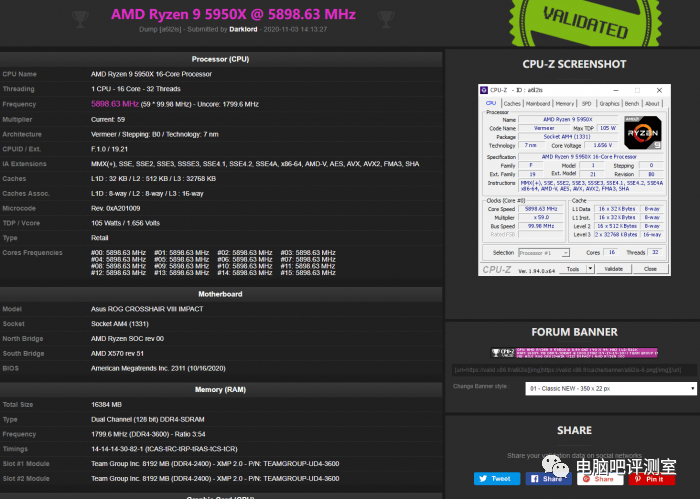Viewport: 700px width, 499px height.
Task: Click the forum banner image
Action: click(x=574, y=353)
